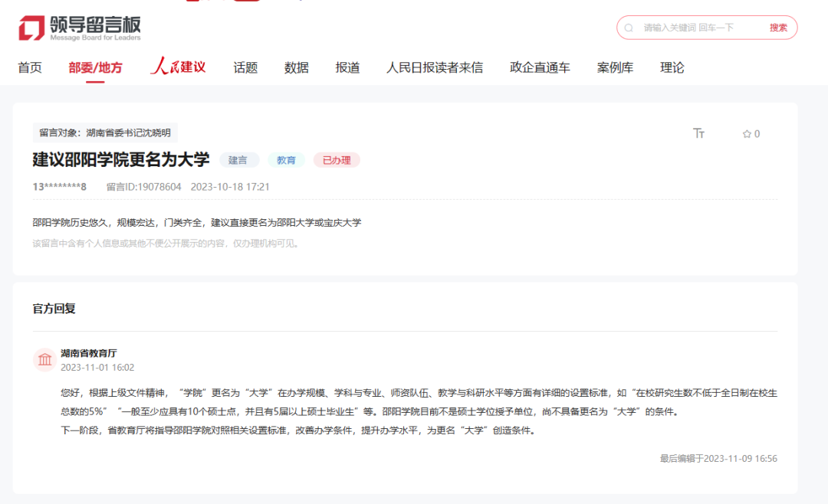This screenshot has width=828, height=504.
Task: Click the 领导留言板 logo icon
Action: tap(31, 28)
